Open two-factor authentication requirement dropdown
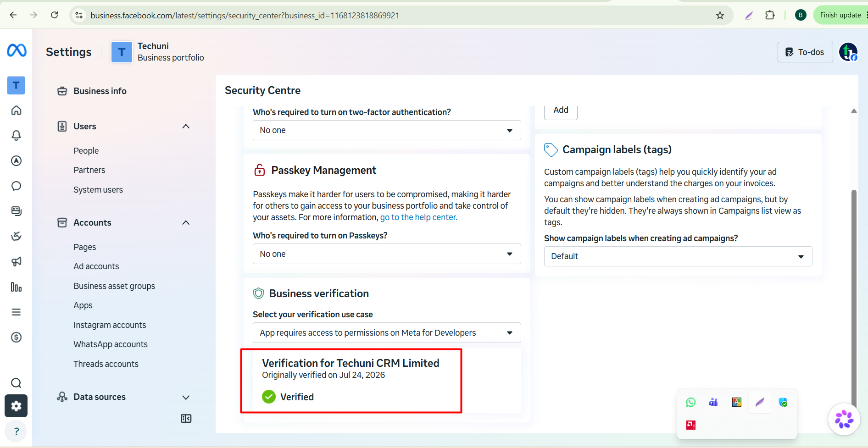Screen dimensions: 868x448 tap(387, 130)
